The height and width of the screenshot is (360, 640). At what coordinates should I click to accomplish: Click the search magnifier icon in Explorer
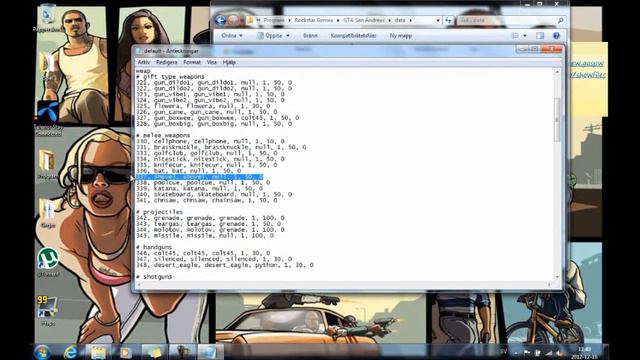pos(560,20)
